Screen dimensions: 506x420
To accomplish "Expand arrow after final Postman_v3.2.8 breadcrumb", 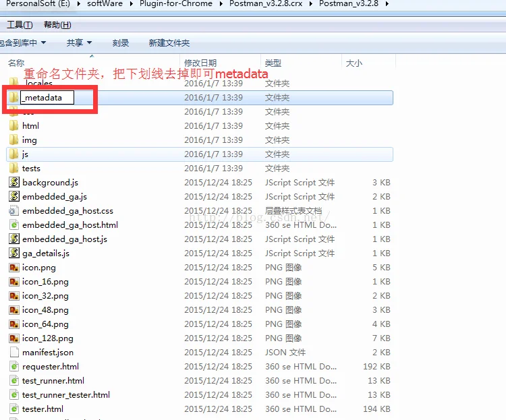I will [387, 4].
